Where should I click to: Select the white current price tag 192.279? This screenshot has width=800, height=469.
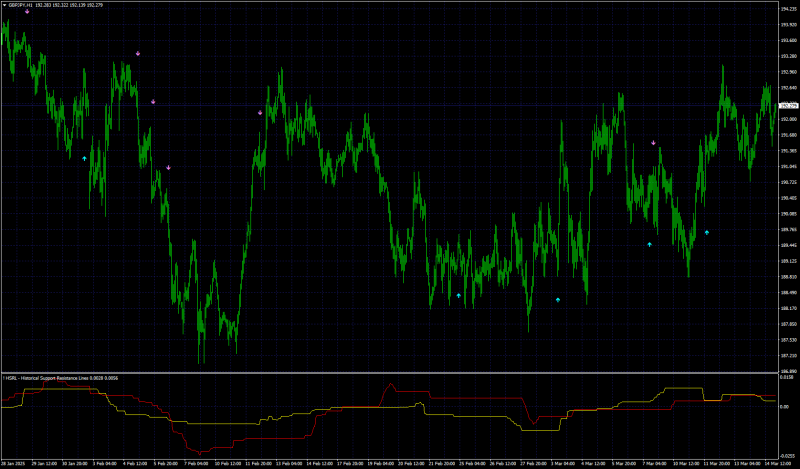tap(789, 106)
